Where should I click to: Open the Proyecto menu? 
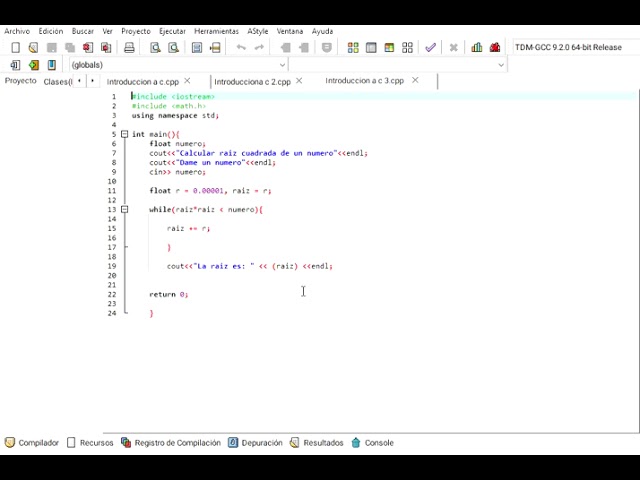pos(136,31)
